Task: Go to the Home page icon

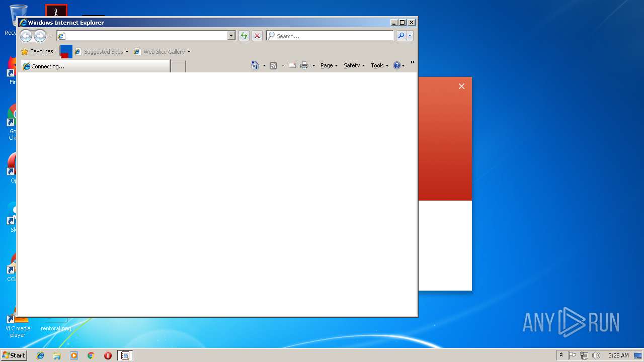Action: tap(255, 65)
